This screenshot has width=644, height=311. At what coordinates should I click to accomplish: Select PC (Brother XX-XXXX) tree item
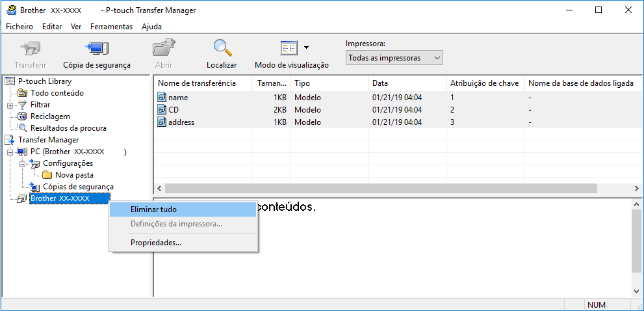(78, 152)
